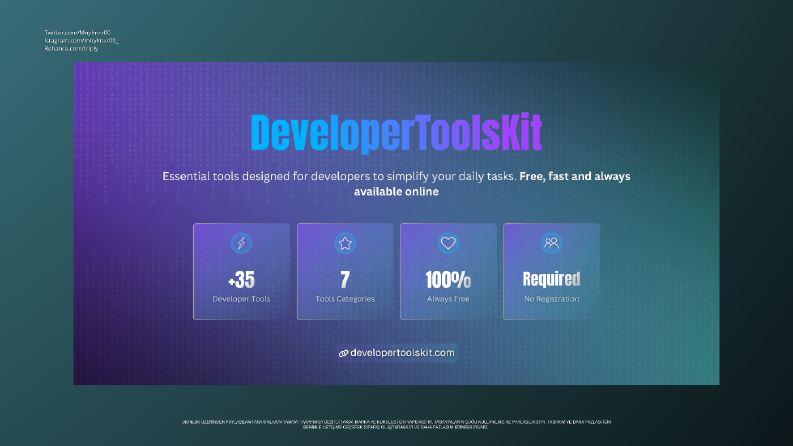Click the 'Tools Categories' label
Image resolution: width=793 pixels, height=446 pixels.
pyautogui.click(x=345, y=299)
